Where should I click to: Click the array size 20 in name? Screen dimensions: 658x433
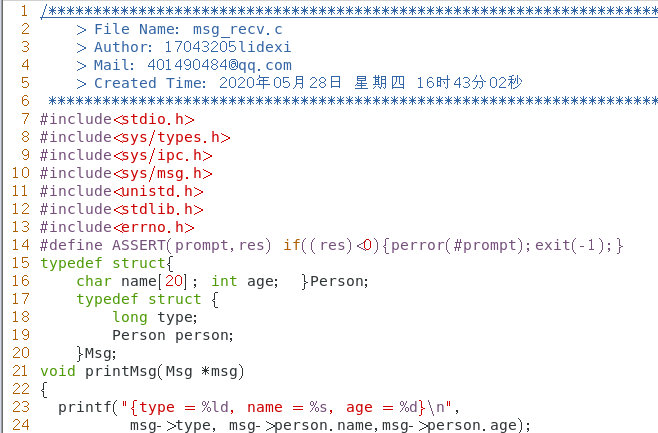tap(174, 281)
